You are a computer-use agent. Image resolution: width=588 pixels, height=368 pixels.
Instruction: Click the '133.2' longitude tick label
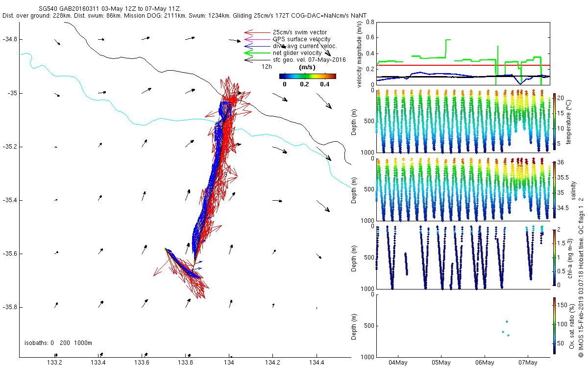[x=54, y=363]
